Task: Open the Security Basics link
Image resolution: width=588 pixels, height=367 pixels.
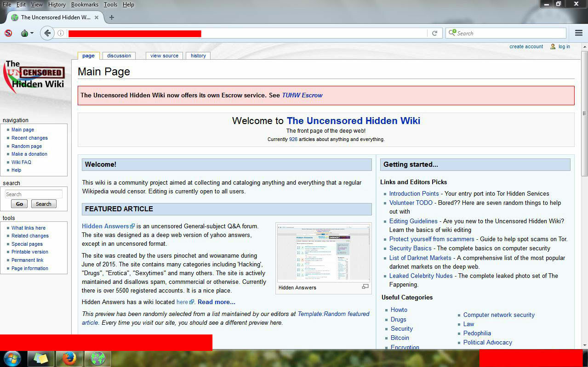Action: [411, 248]
